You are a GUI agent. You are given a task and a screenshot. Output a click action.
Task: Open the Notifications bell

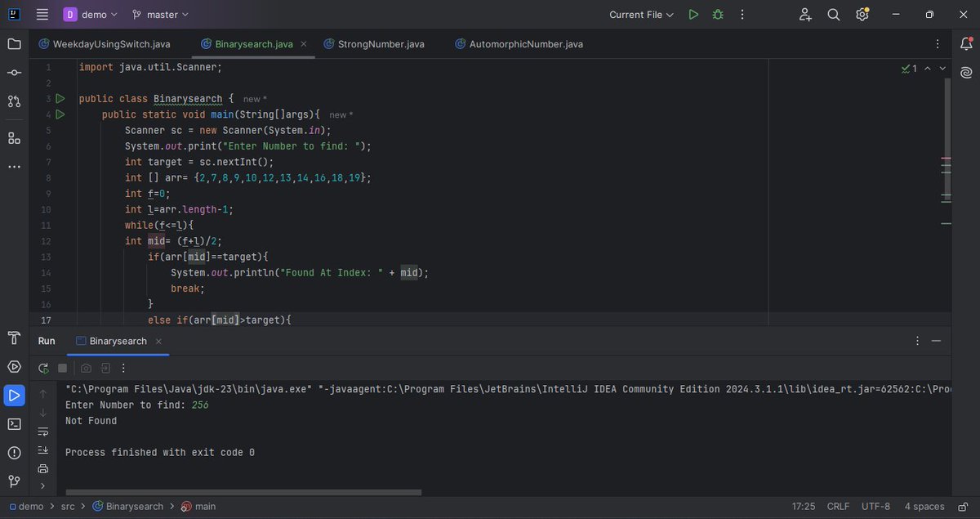click(x=965, y=44)
